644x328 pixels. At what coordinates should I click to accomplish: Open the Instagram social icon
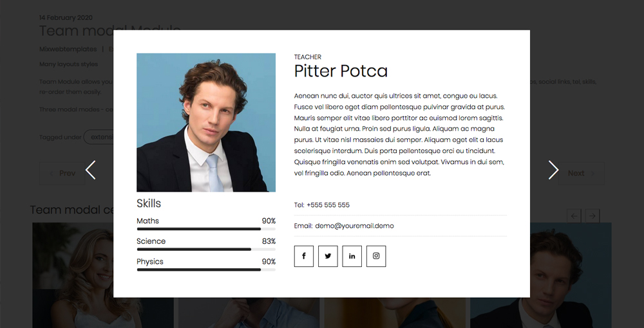[376, 256]
